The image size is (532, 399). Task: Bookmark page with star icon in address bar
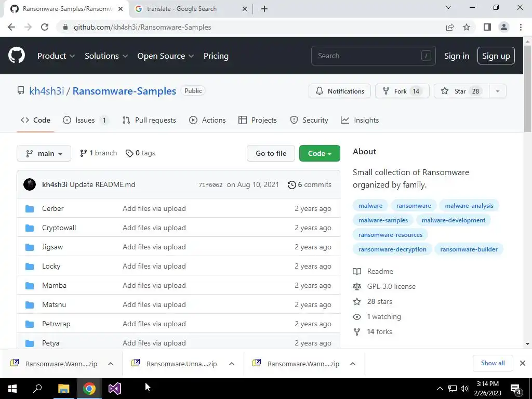pyautogui.click(x=467, y=27)
